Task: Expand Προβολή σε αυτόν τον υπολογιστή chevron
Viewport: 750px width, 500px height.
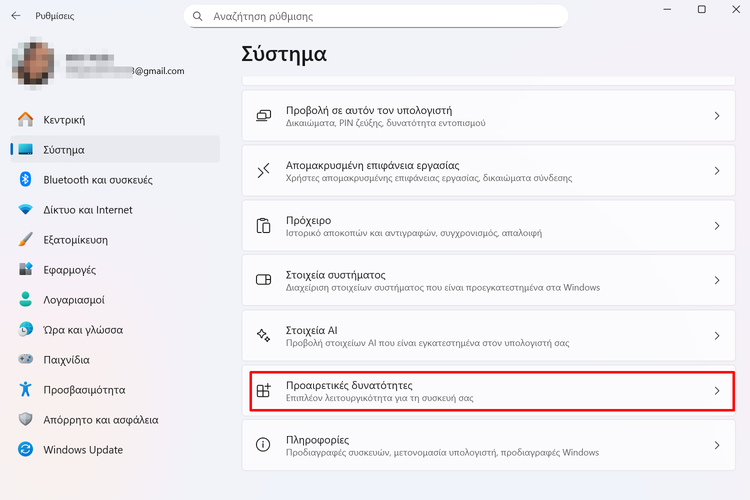Action: pos(717,116)
